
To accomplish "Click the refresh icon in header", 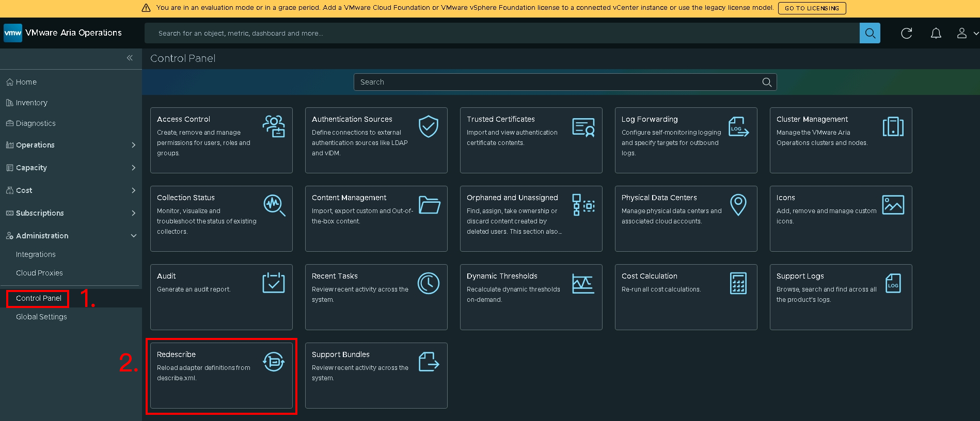I will pyautogui.click(x=907, y=34).
